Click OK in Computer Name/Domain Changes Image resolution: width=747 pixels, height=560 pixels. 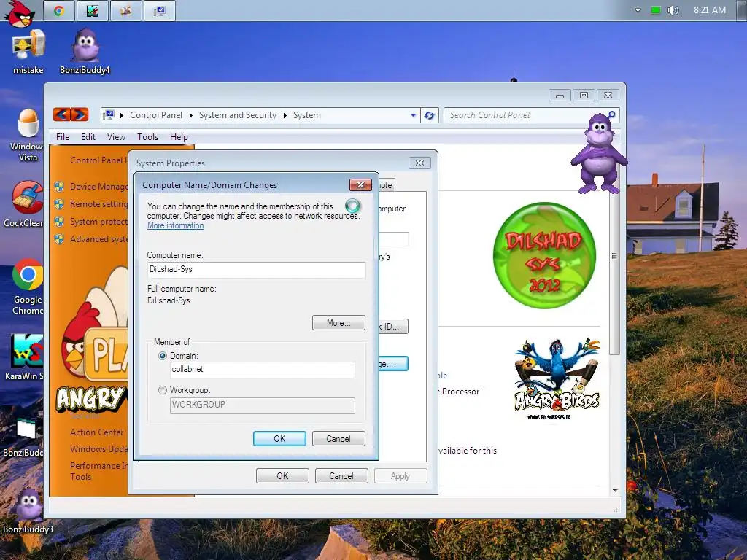click(x=279, y=438)
